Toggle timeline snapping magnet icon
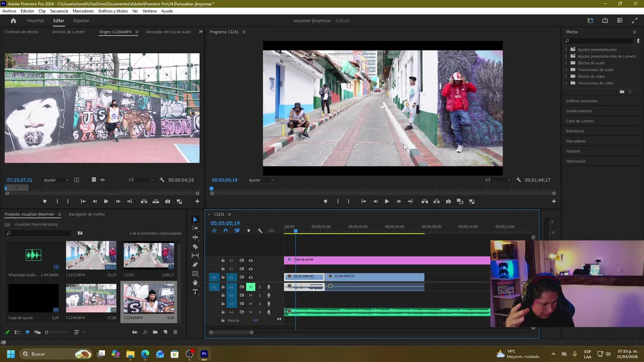The image size is (644, 362). [x=225, y=231]
